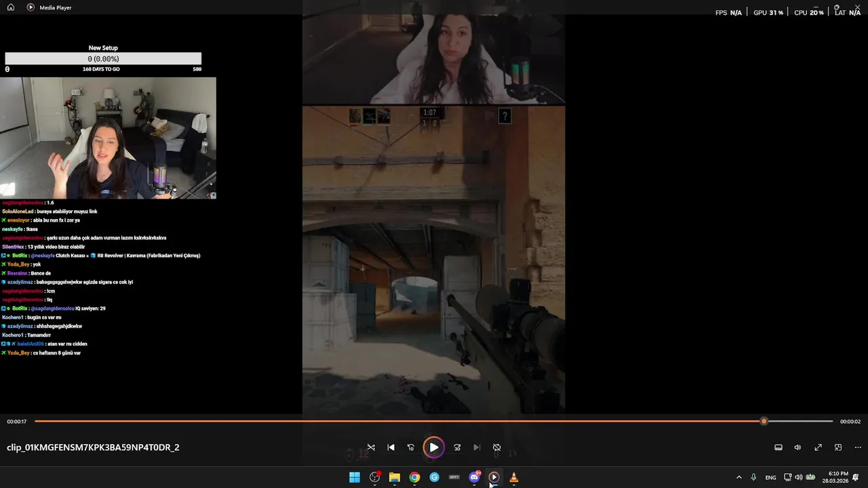The height and width of the screenshot is (488, 868).
Task: Open Google Chrome from the taskbar
Action: [x=414, y=477]
